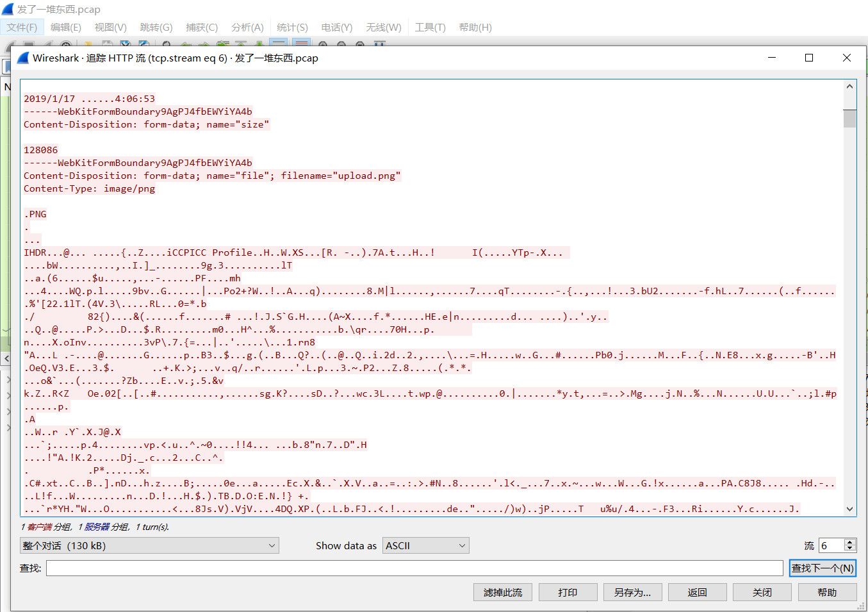Click the line starting '.C#.xt..C..B..'

[429, 483]
